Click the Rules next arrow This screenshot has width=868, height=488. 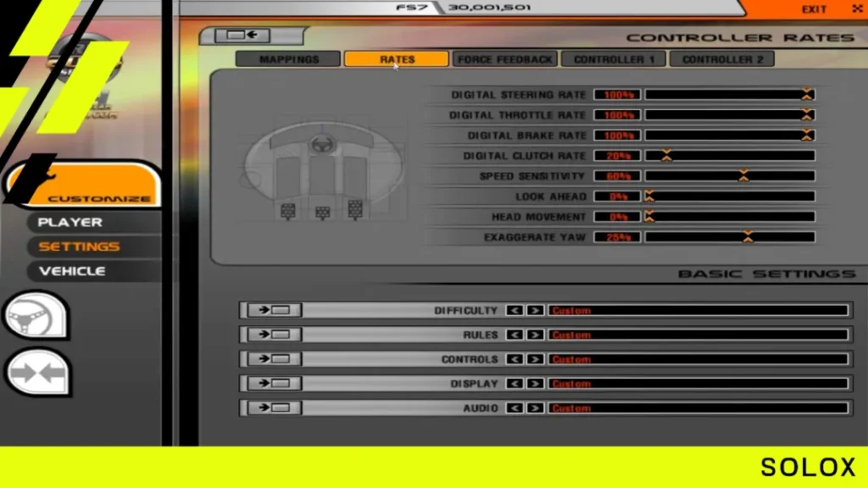536,335
